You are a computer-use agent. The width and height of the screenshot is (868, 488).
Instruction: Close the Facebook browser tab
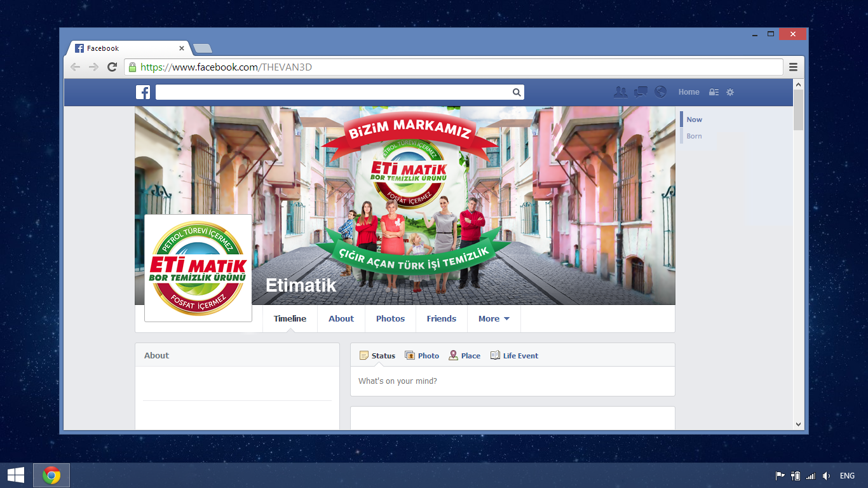point(182,48)
